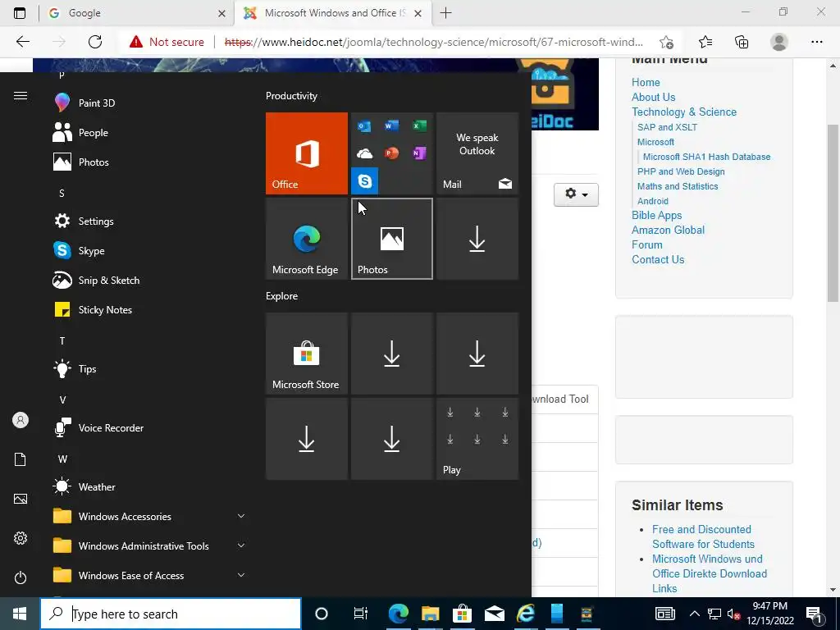Click the Windows Start button
Viewport: 840px width, 630px height.
click(20, 614)
